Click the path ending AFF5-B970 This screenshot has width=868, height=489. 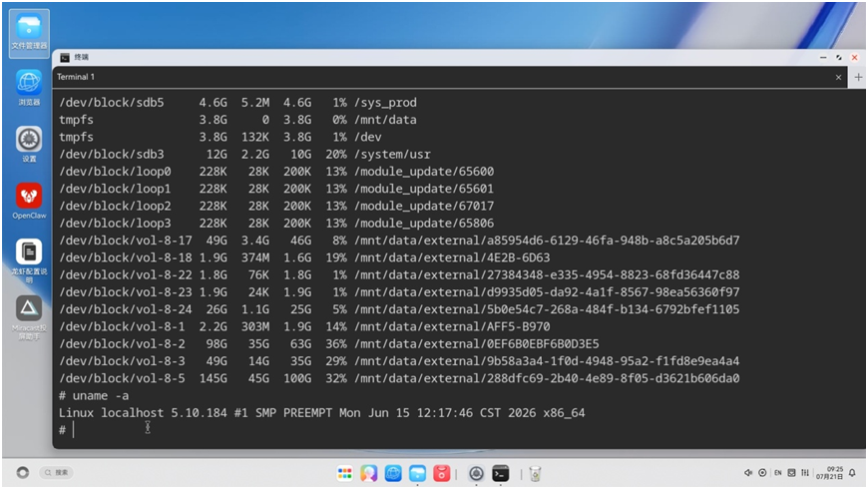[x=452, y=326]
